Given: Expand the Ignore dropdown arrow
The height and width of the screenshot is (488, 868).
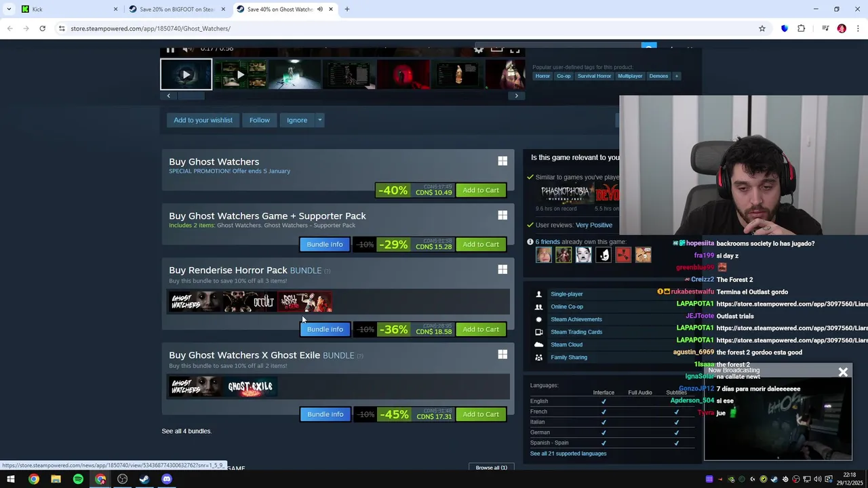Looking at the screenshot, I should 319,120.
